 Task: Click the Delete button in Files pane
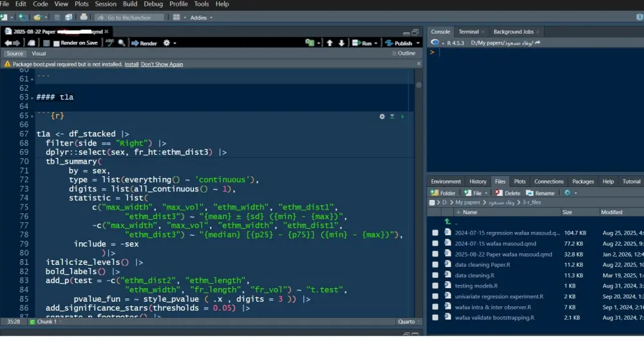click(507, 193)
